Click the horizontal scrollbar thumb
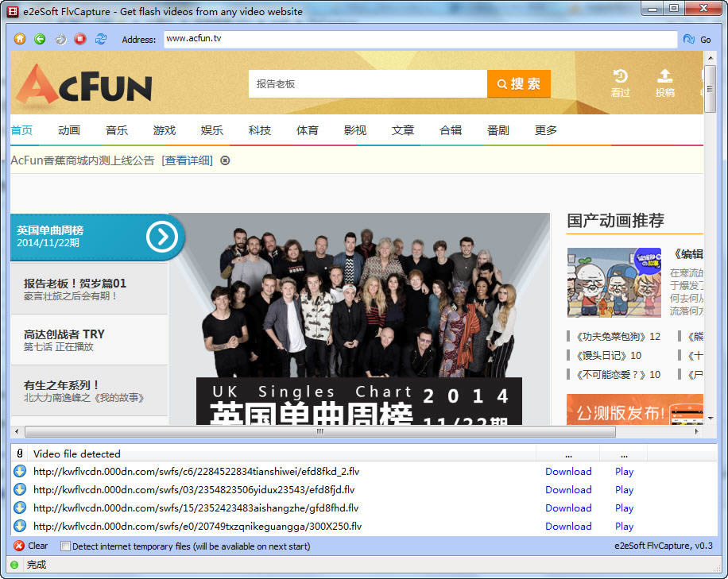This screenshot has width=728, height=579. tap(320, 431)
